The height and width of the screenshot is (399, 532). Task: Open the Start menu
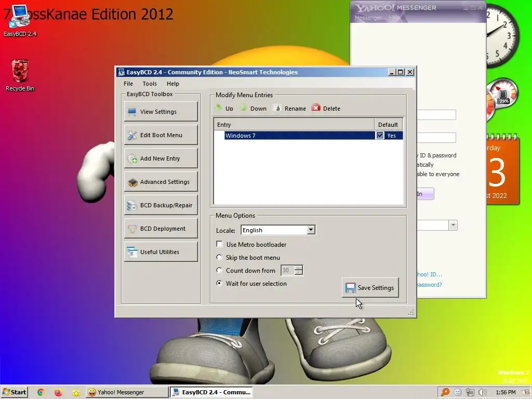(14, 392)
